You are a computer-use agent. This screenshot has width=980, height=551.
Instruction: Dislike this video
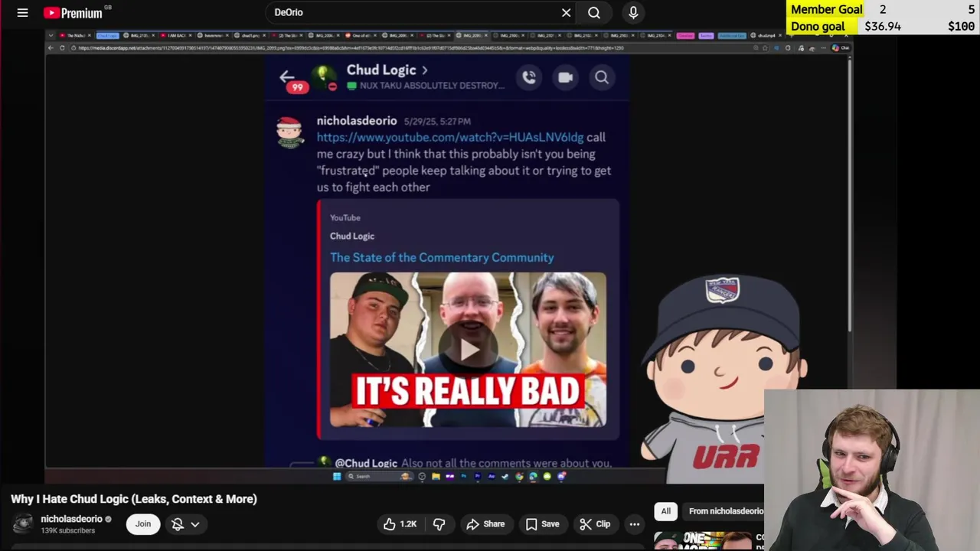click(439, 524)
